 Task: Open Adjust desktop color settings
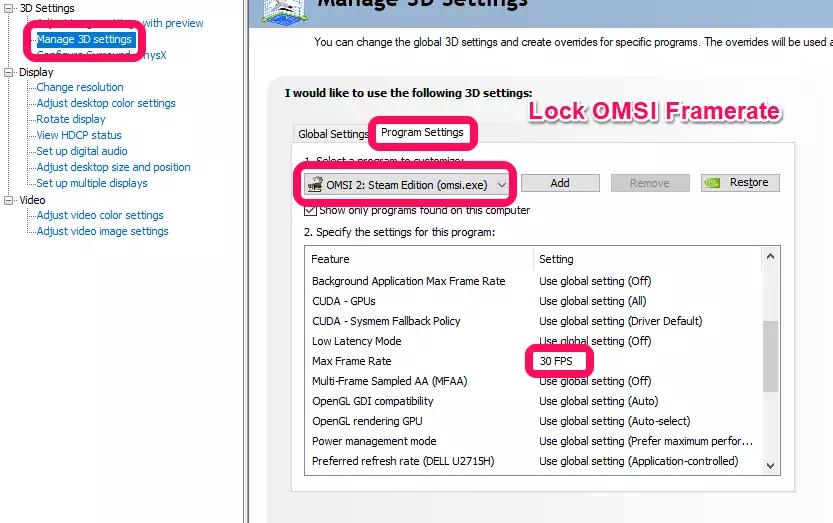point(106,103)
